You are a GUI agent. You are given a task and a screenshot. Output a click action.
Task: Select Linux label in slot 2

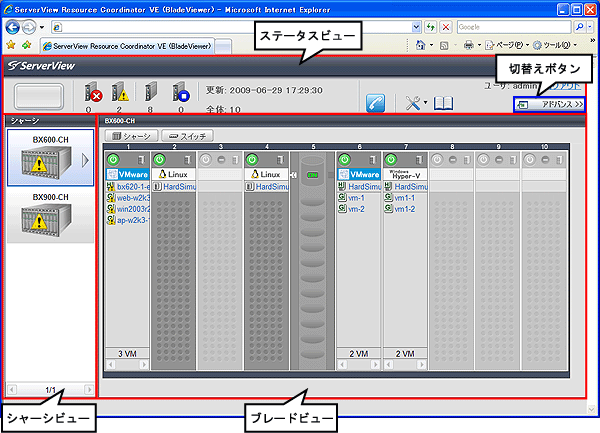tap(174, 174)
